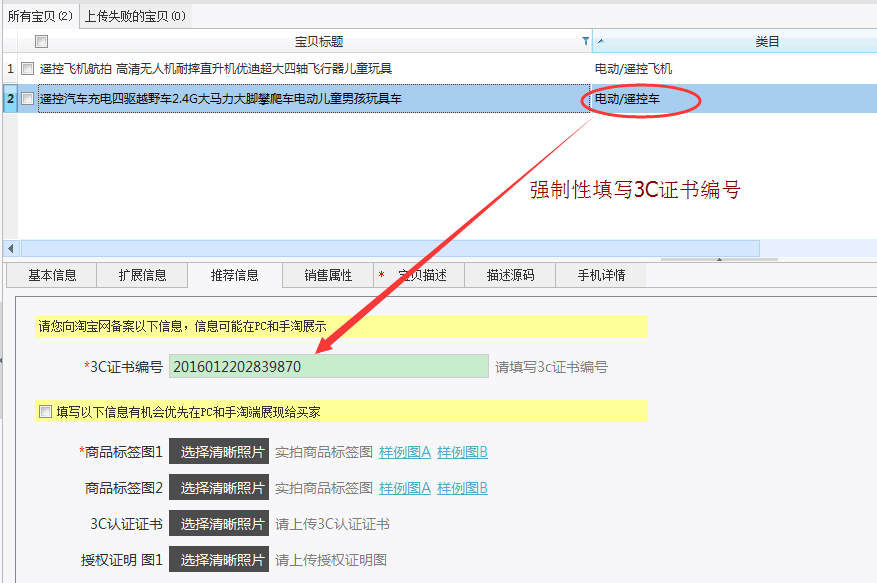Click the filter icon in 宝贝标题 column header

586,41
